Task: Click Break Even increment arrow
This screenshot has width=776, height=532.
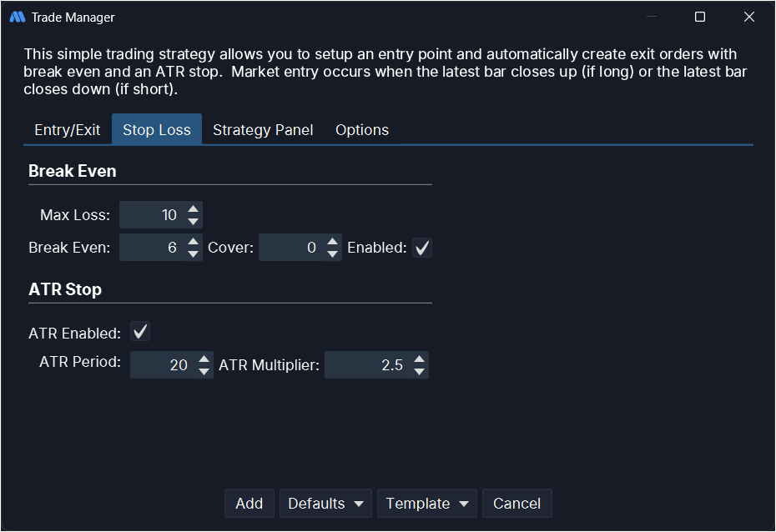Action: (x=194, y=241)
